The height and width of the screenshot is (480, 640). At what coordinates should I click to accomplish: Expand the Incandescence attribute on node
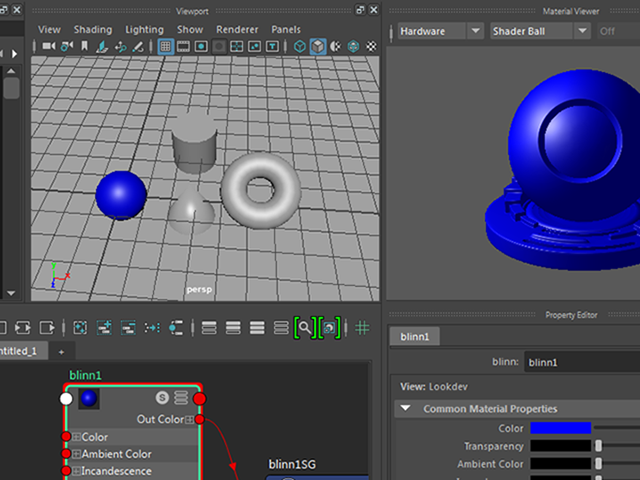(x=76, y=471)
